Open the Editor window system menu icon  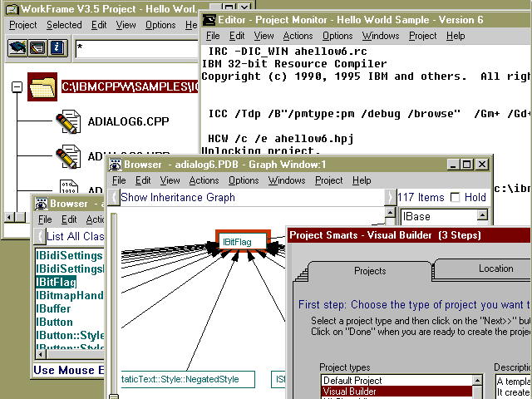[x=209, y=20]
